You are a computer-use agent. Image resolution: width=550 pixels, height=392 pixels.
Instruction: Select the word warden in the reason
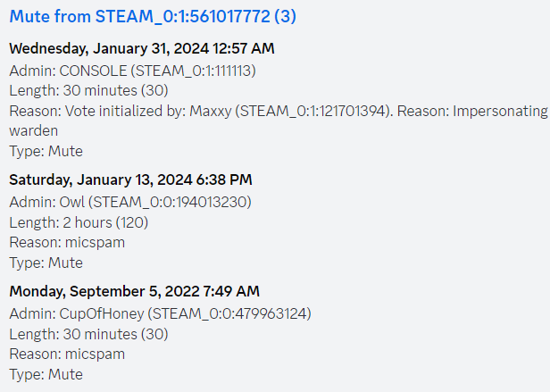tap(34, 131)
